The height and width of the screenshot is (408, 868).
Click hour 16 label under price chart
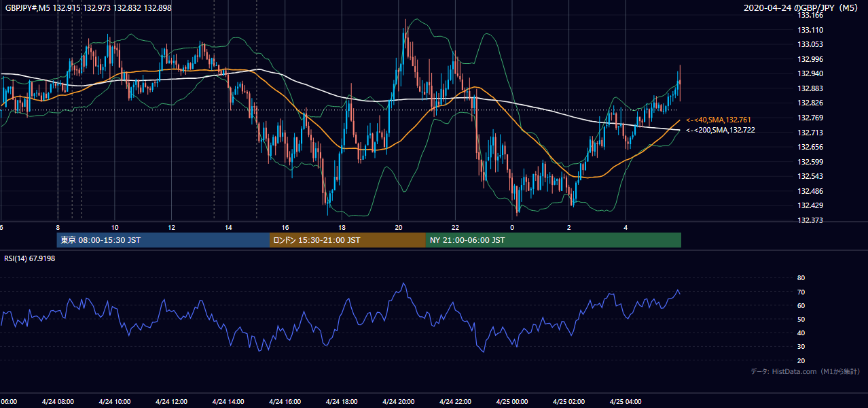pos(285,228)
